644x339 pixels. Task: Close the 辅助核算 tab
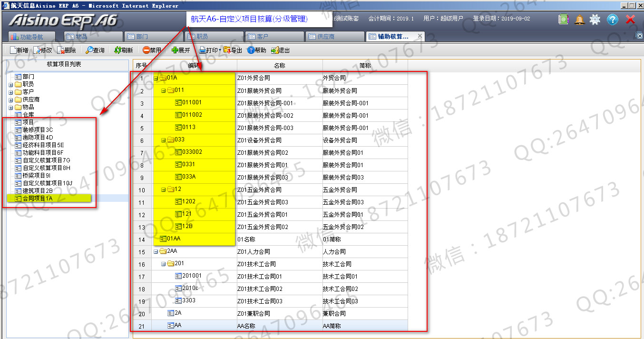(x=420, y=36)
